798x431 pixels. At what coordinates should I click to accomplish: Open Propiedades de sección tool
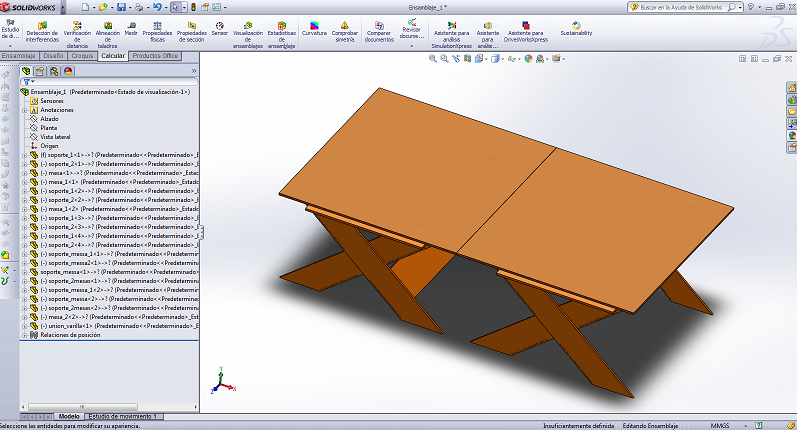pyautogui.click(x=192, y=32)
